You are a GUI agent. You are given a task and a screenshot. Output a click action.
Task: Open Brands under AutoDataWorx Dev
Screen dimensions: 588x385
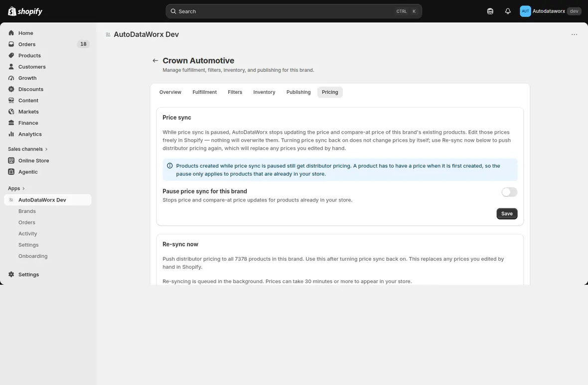(27, 211)
